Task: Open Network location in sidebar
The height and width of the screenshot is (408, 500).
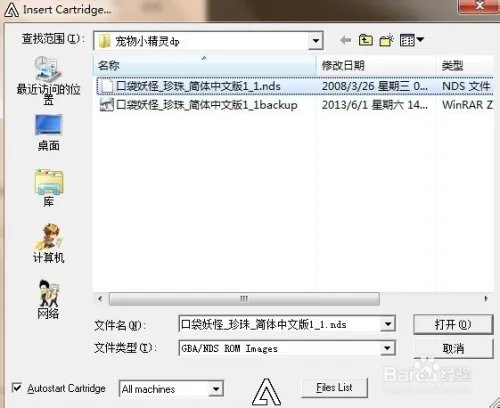Action: [48, 299]
